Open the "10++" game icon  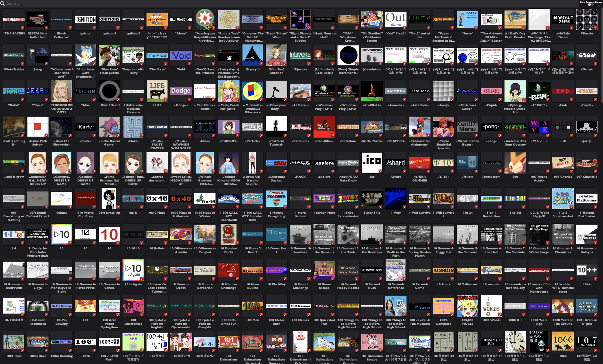586,270
